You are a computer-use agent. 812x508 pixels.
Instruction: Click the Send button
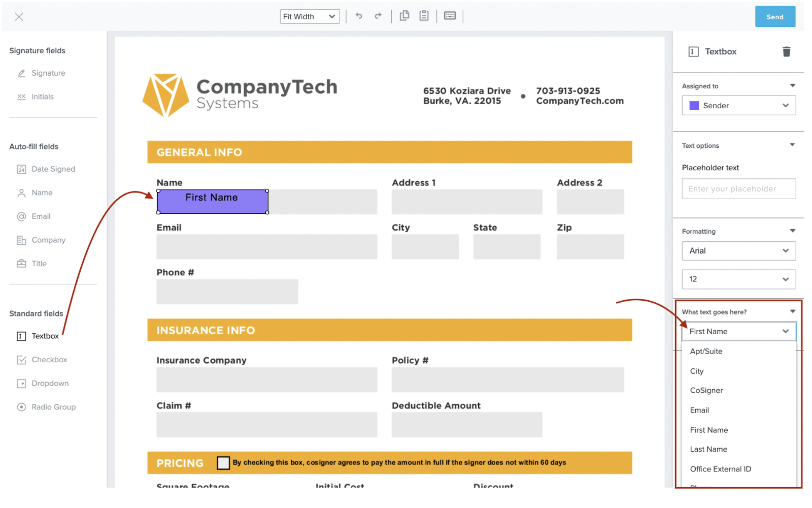coord(775,16)
